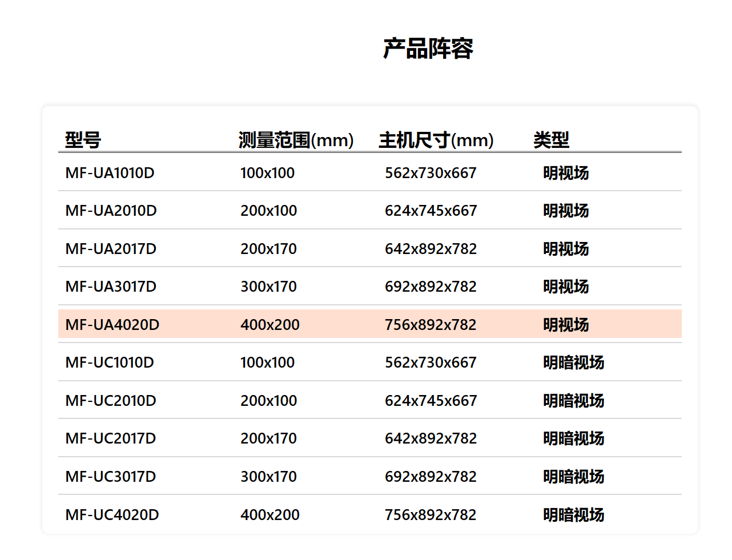The image size is (732, 560).
Task: Click 300x170 range in MF-UC3017D row
Action: click(268, 477)
